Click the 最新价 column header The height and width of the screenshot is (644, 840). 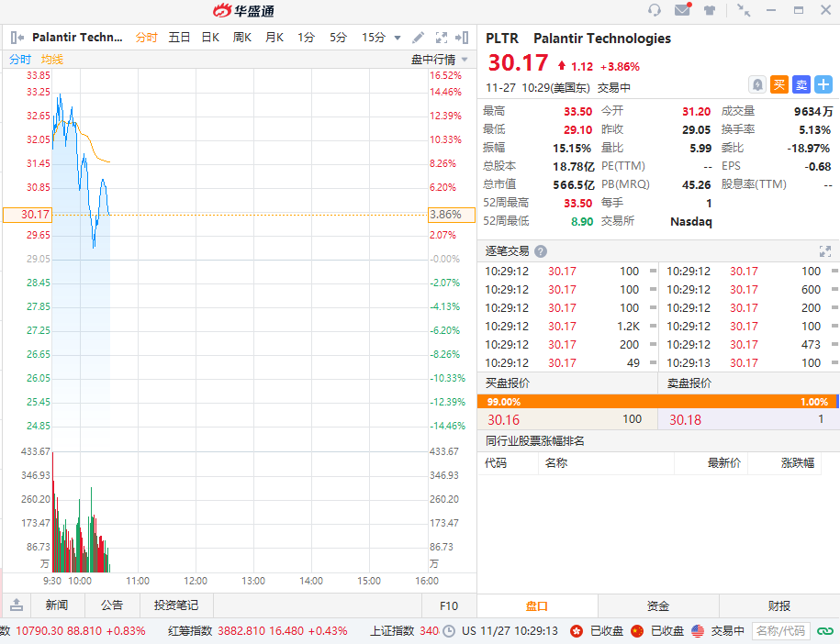(x=723, y=463)
